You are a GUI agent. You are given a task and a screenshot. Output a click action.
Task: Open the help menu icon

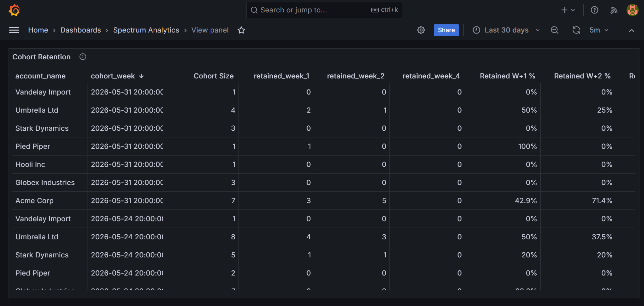594,10
